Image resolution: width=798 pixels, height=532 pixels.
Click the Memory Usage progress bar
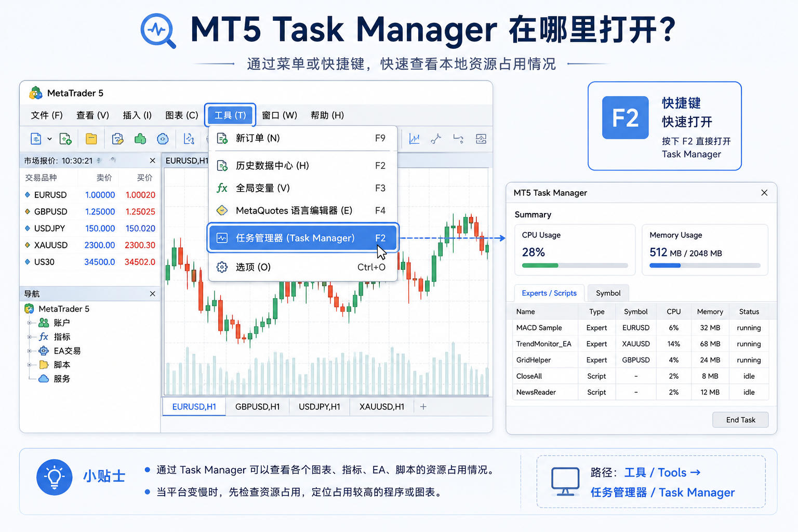[x=704, y=265]
